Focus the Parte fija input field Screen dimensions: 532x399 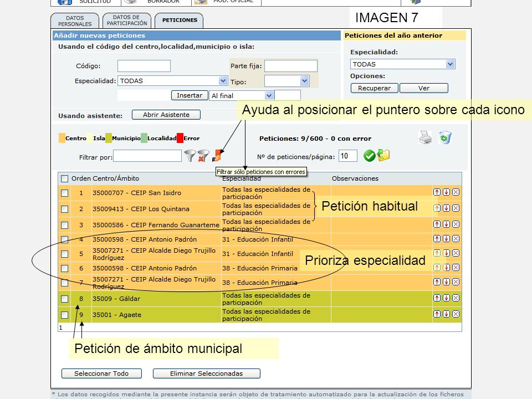[291, 66]
